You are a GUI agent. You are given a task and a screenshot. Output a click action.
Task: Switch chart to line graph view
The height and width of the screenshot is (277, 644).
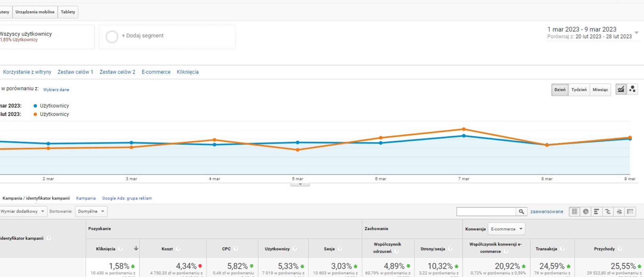click(621, 89)
